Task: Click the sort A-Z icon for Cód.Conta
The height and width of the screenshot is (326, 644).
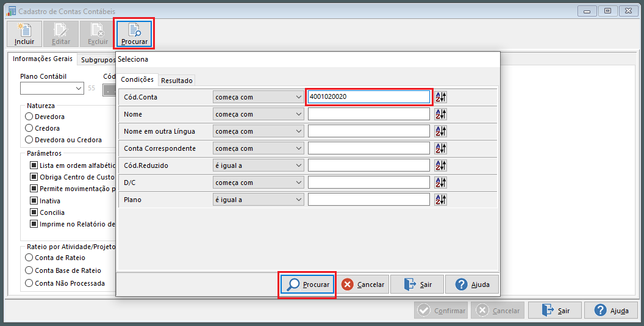Action: click(x=440, y=97)
